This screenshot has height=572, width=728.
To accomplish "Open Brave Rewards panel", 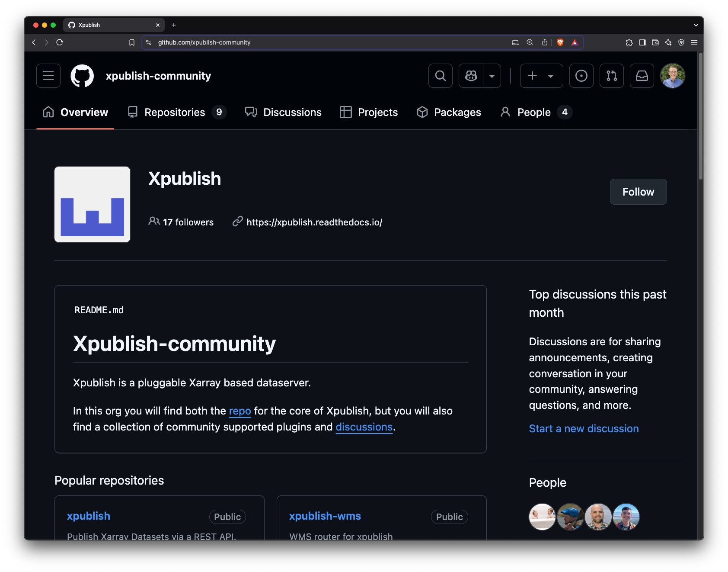I will [x=575, y=42].
